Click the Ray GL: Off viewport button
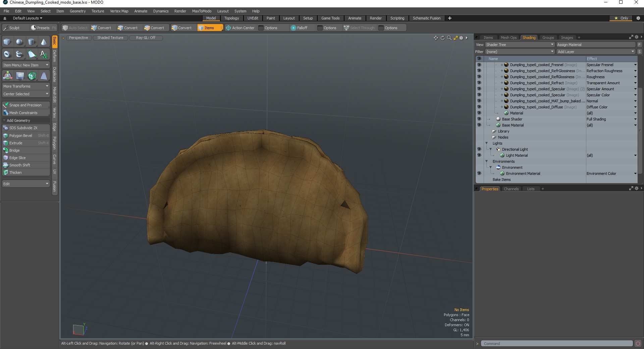Image resolution: width=644 pixels, height=349 pixels. click(146, 38)
